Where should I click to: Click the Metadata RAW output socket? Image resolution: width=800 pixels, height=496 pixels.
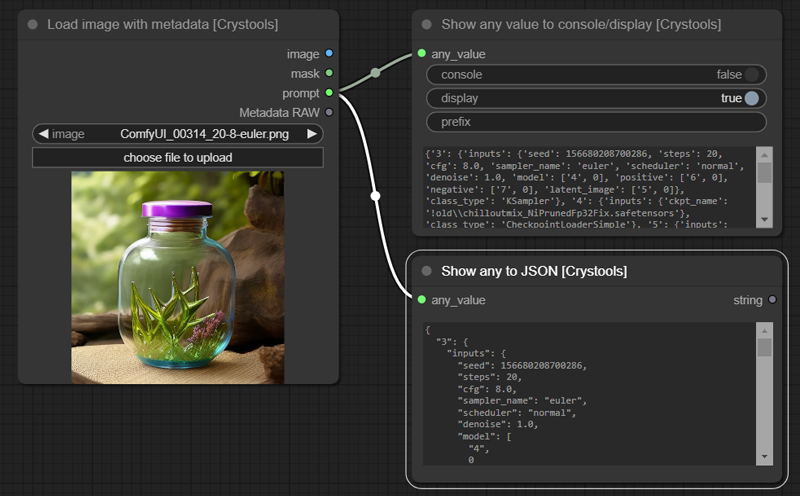[329, 112]
